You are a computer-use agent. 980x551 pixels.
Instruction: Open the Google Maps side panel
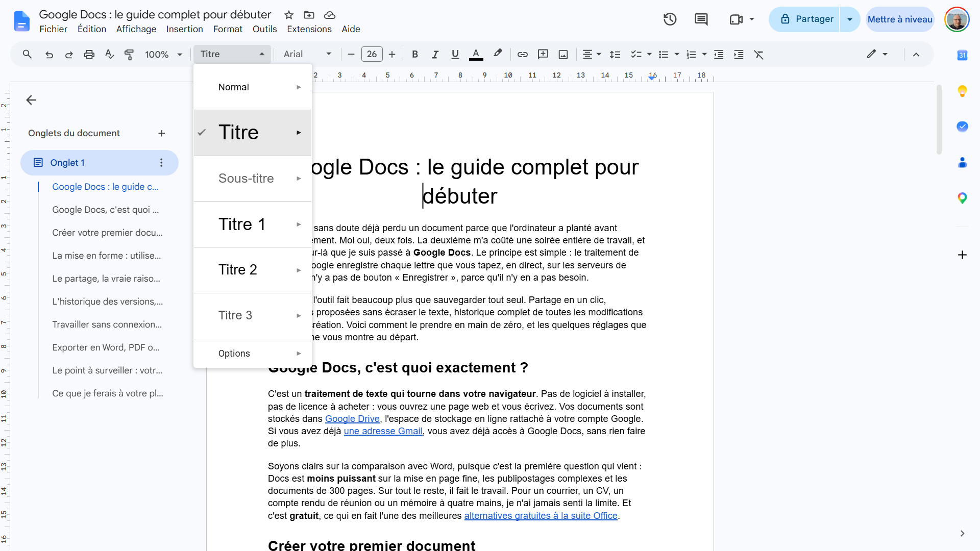click(962, 198)
